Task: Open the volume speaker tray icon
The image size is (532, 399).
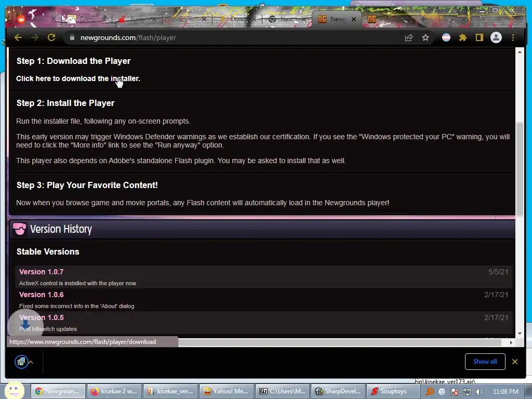Action: point(480,392)
